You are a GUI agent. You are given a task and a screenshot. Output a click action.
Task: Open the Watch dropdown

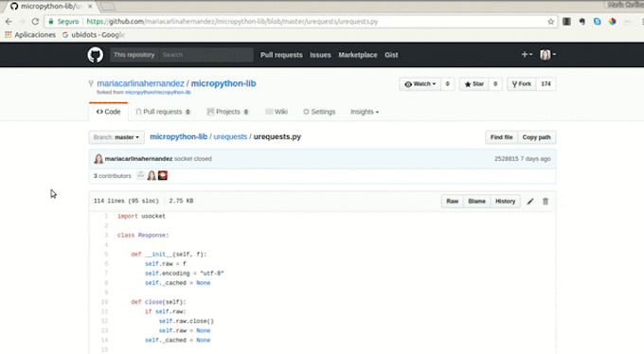420,84
